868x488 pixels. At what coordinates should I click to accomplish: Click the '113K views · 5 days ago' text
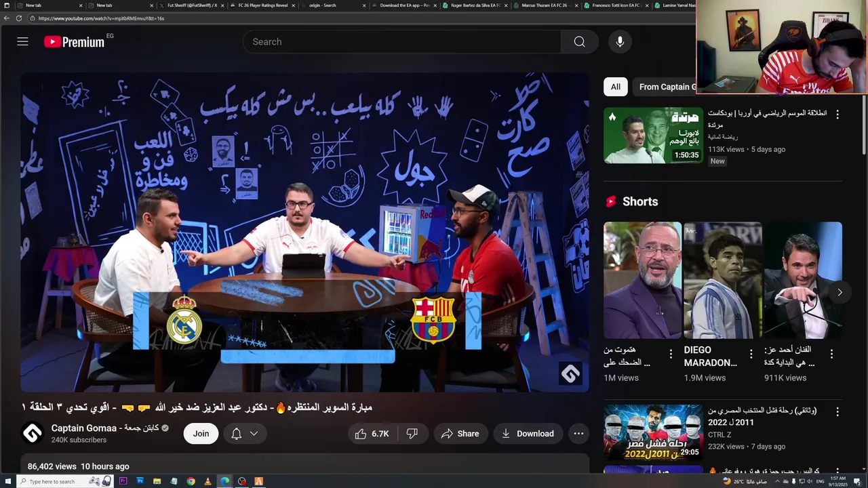(747, 149)
